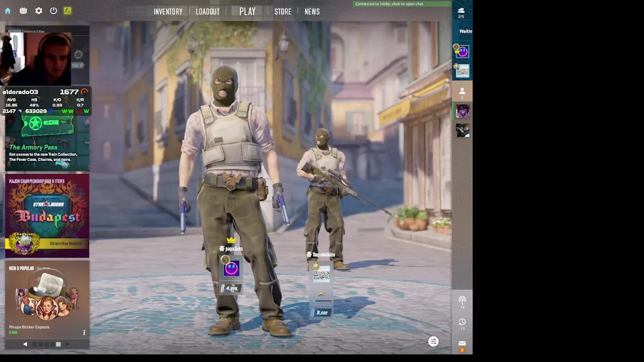This screenshot has height=362, width=644.
Task: Open trap machine avatar on stage
Action: 321,275
